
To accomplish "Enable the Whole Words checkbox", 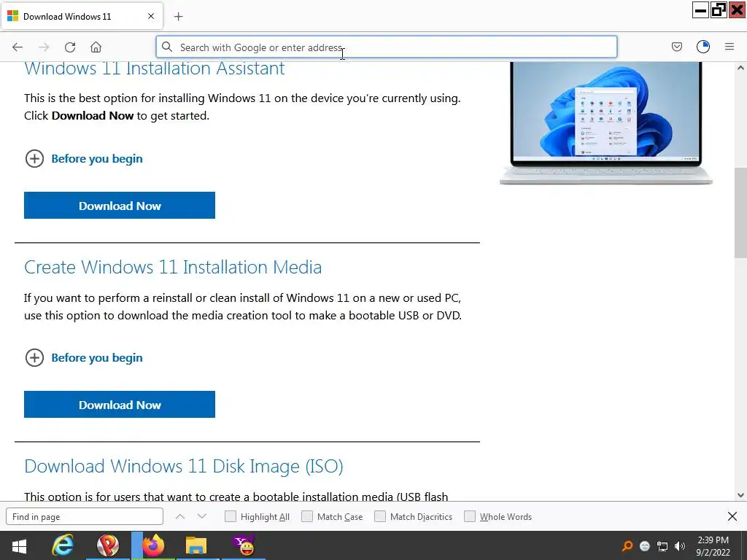I will [470, 517].
